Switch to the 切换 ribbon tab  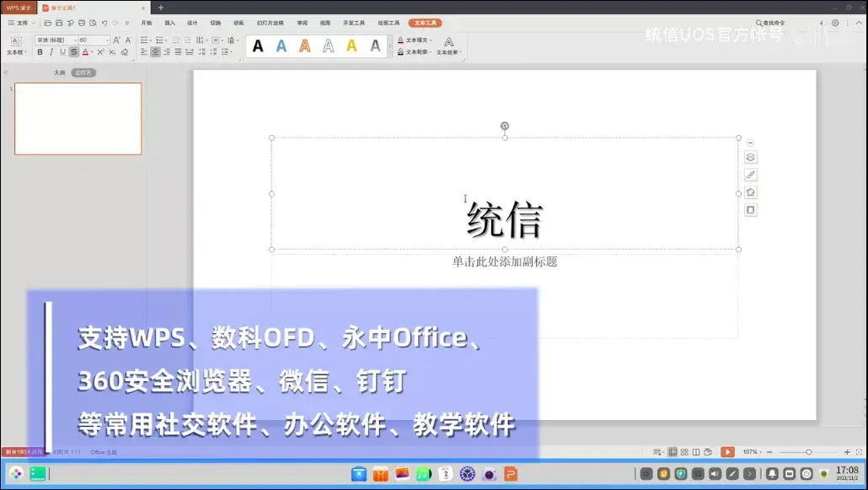pos(216,23)
